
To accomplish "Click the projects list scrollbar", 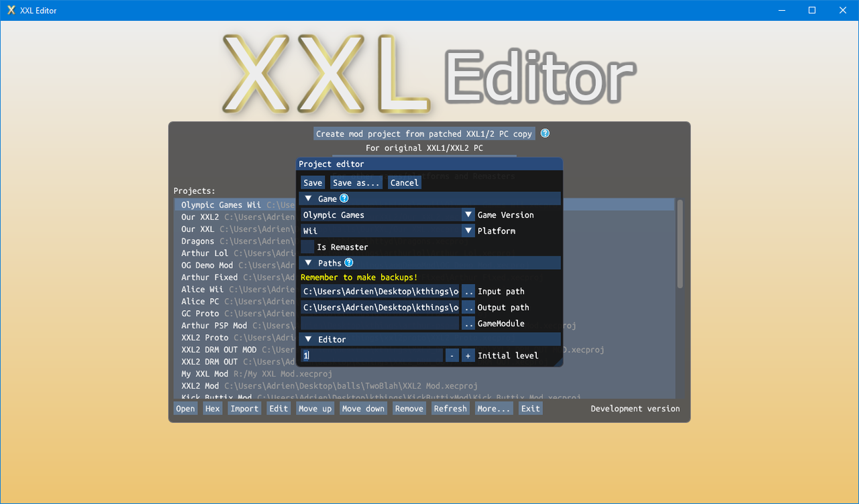I will point(680,244).
